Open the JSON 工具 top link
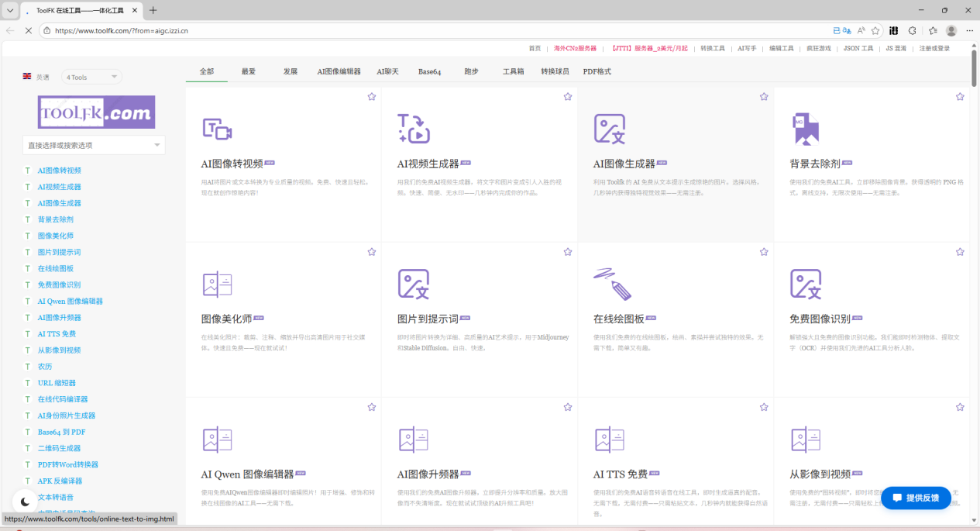980x531 pixels. pyautogui.click(x=858, y=48)
